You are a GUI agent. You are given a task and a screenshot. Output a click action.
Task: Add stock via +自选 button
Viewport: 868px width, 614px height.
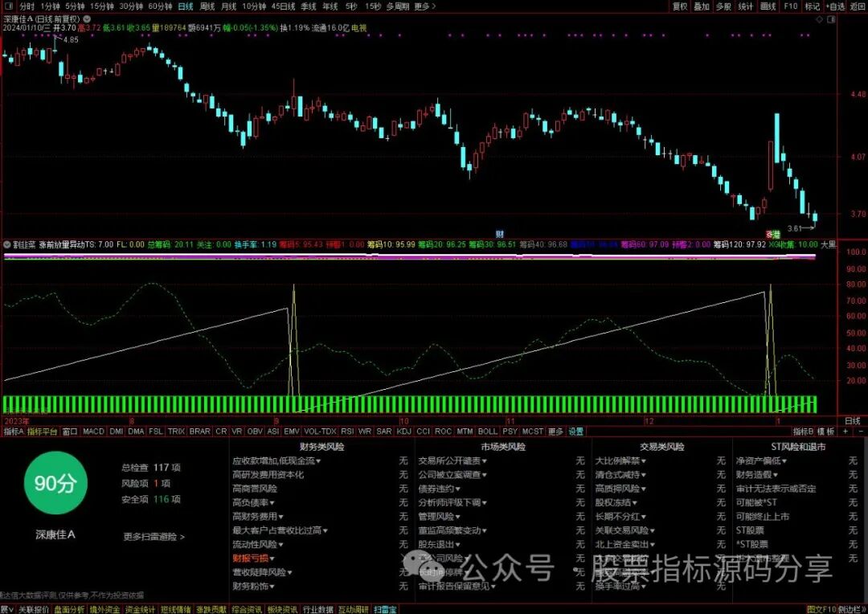pyautogui.click(x=835, y=6)
